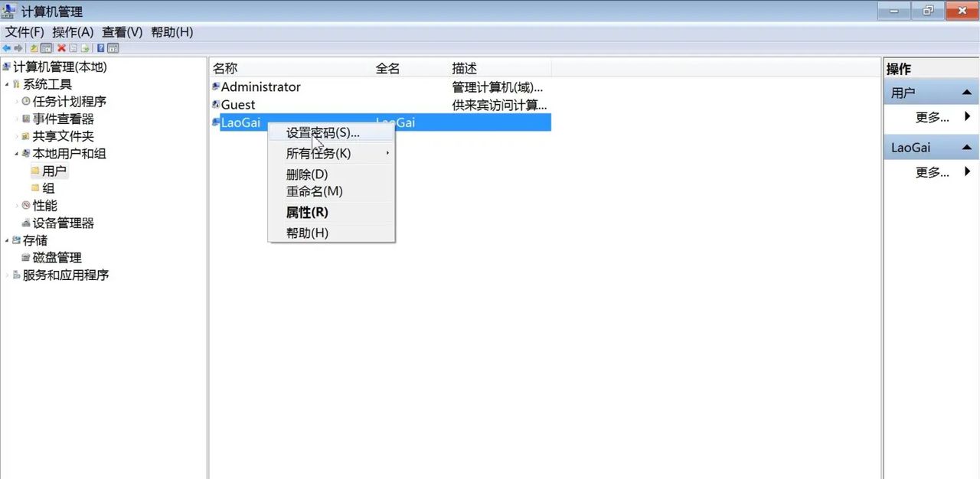This screenshot has width=980, height=479.
Task: Expand the 存储 tree node
Action: click(x=8, y=240)
